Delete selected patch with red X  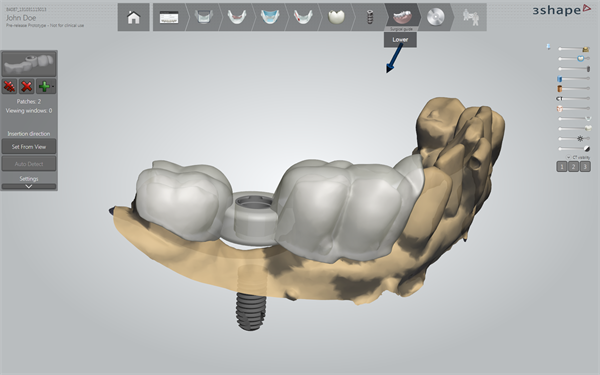[27, 86]
